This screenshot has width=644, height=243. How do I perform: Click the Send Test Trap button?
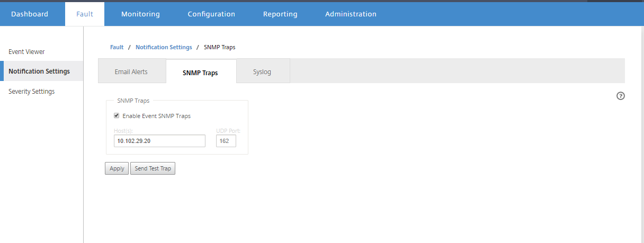click(153, 168)
